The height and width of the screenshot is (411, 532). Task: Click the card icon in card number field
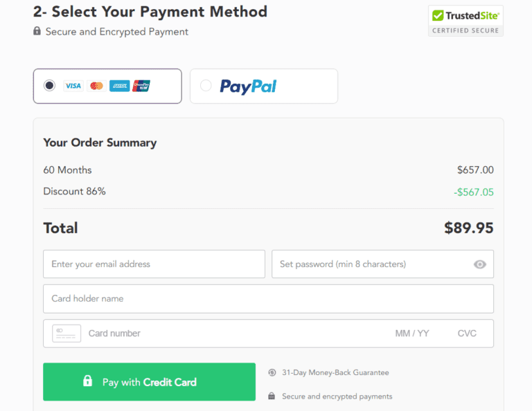point(66,334)
